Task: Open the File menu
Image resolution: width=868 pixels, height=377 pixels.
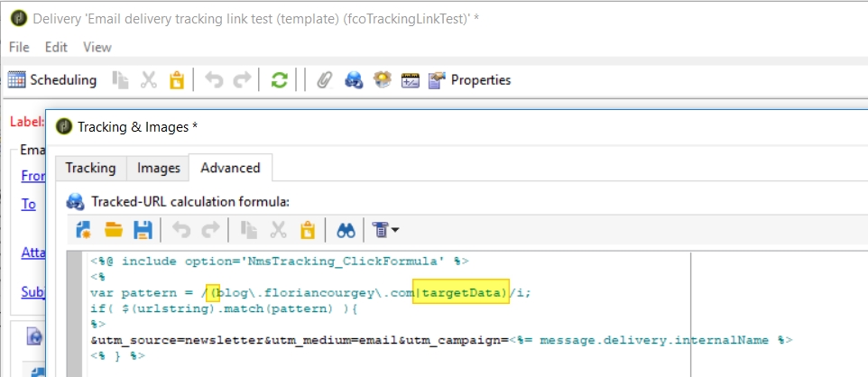Action: tap(19, 47)
